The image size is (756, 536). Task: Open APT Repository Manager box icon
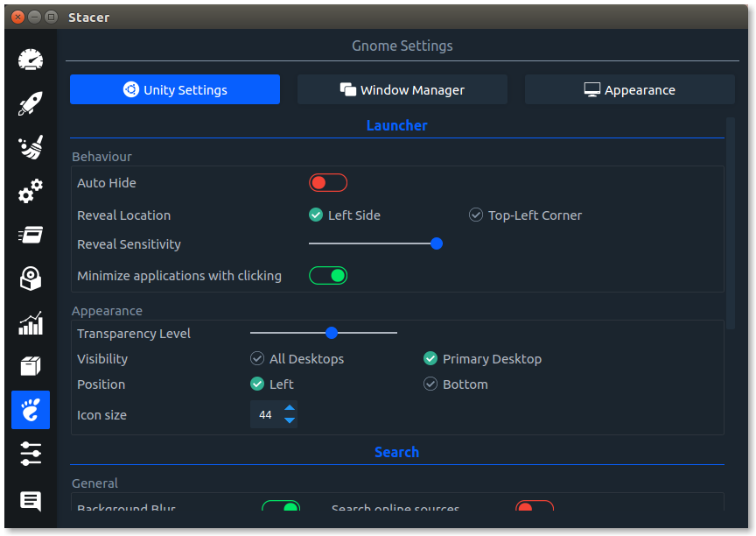tap(31, 366)
